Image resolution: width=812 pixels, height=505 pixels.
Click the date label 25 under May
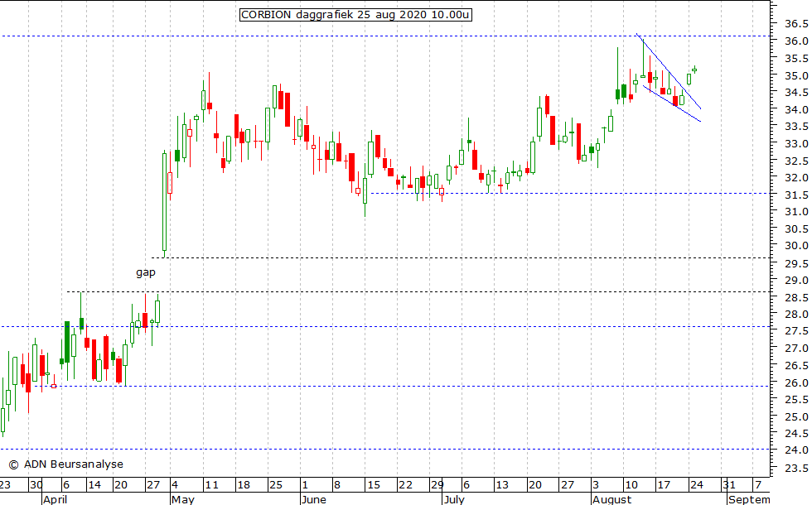pos(275,485)
